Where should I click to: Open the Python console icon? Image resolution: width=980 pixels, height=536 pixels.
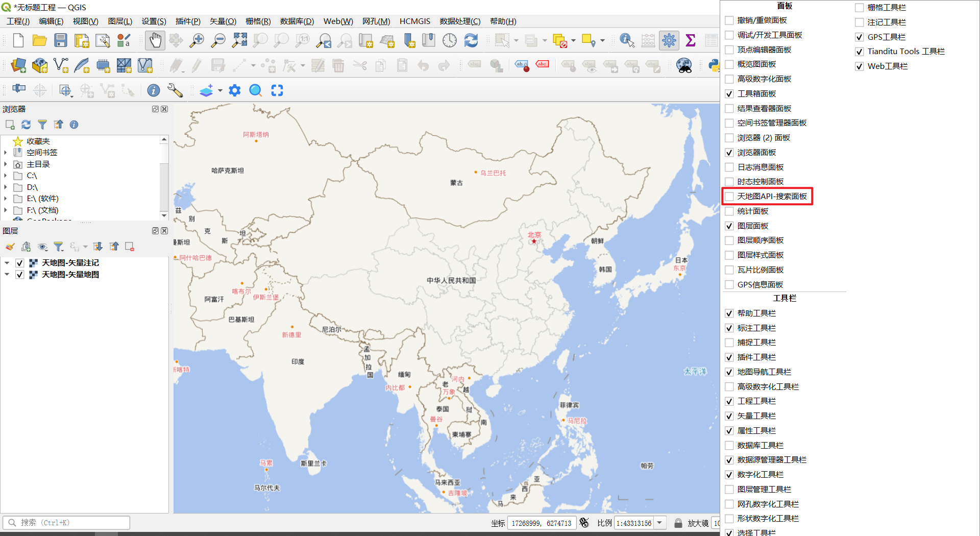(x=714, y=65)
